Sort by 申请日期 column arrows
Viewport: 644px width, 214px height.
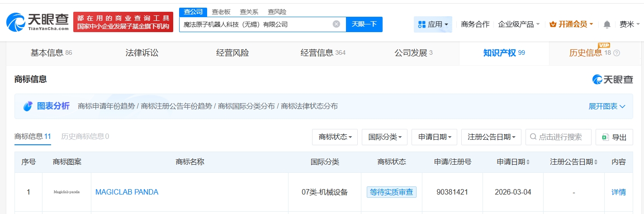point(528,162)
